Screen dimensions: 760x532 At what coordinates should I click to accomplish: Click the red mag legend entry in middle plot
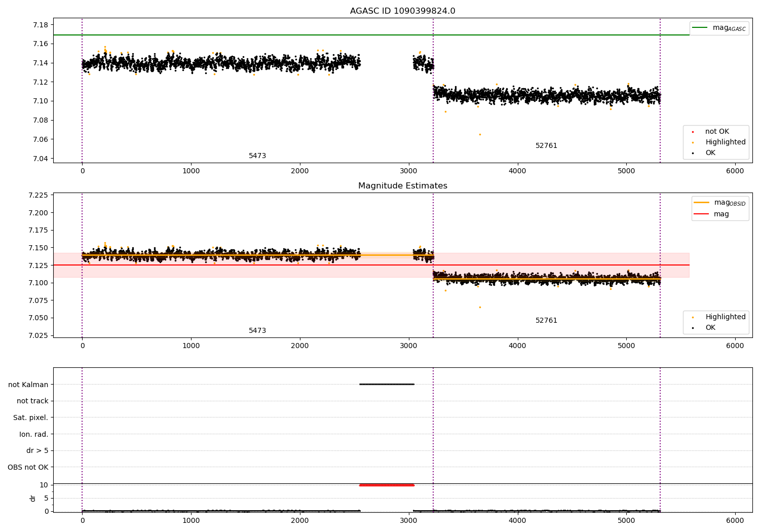tap(701, 214)
